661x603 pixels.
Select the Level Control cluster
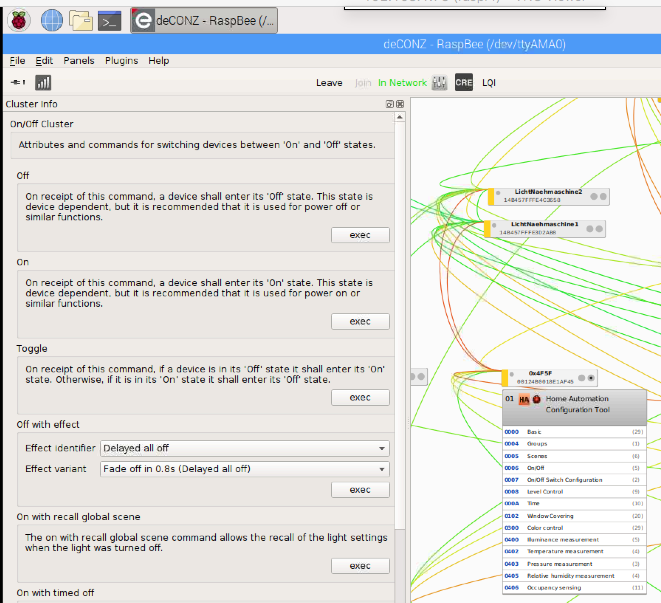click(574, 492)
